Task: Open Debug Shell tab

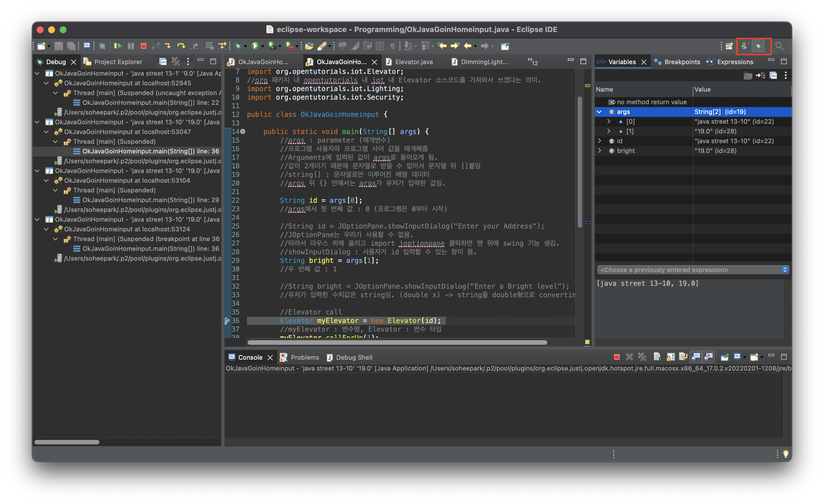Action: 354,357
